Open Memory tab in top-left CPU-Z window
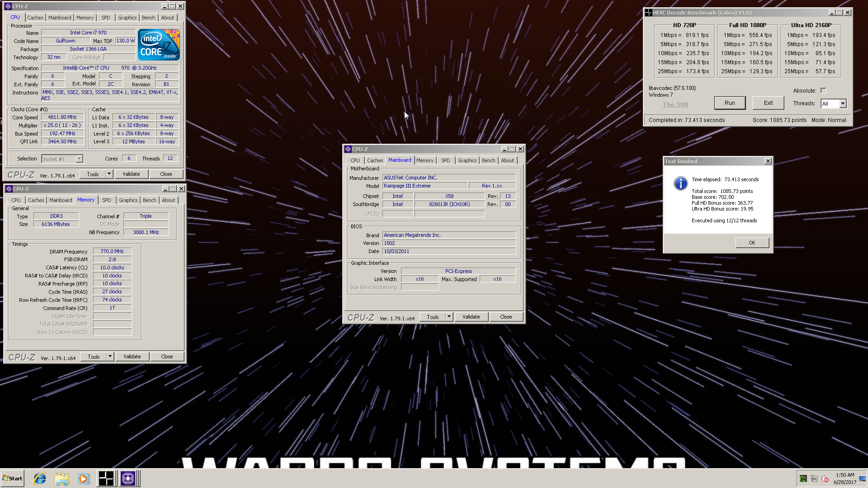Image resolution: width=868 pixels, height=488 pixels. point(85,18)
